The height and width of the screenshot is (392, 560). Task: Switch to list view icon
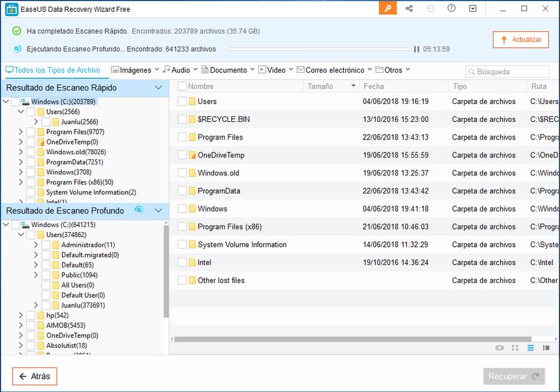point(530,348)
